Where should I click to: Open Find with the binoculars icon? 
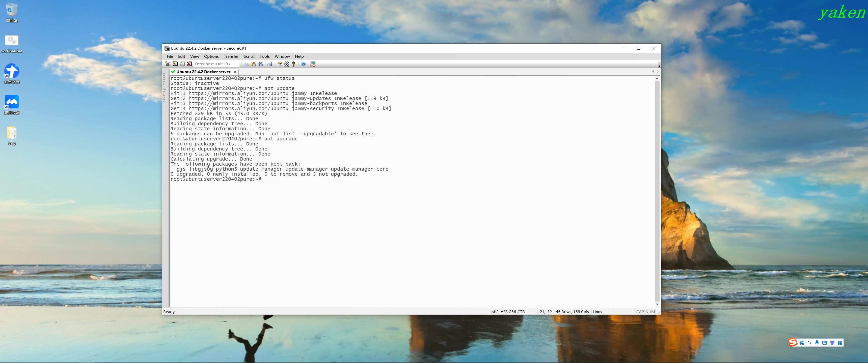coord(260,64)
